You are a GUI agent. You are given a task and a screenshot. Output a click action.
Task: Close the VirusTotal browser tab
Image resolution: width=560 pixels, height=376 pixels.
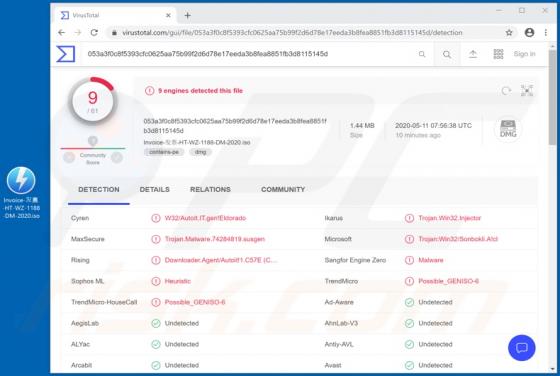(x=168, y=15)
